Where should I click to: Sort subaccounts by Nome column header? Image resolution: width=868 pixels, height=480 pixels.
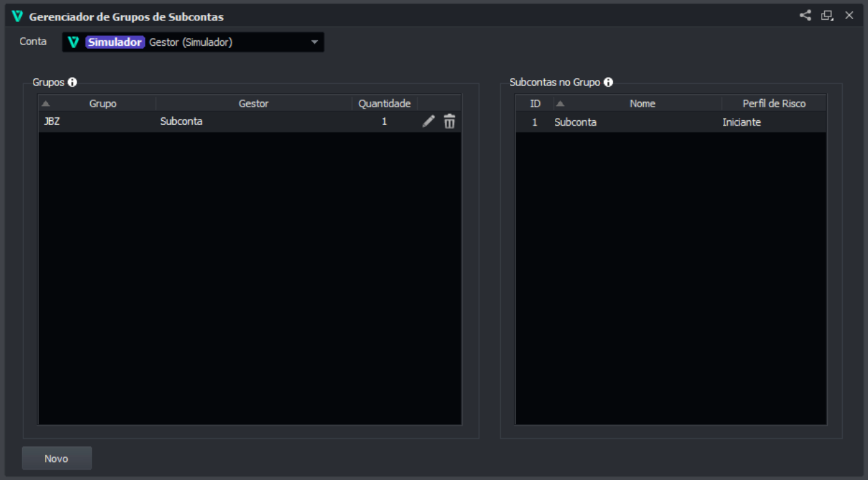[x=642, y=104]
